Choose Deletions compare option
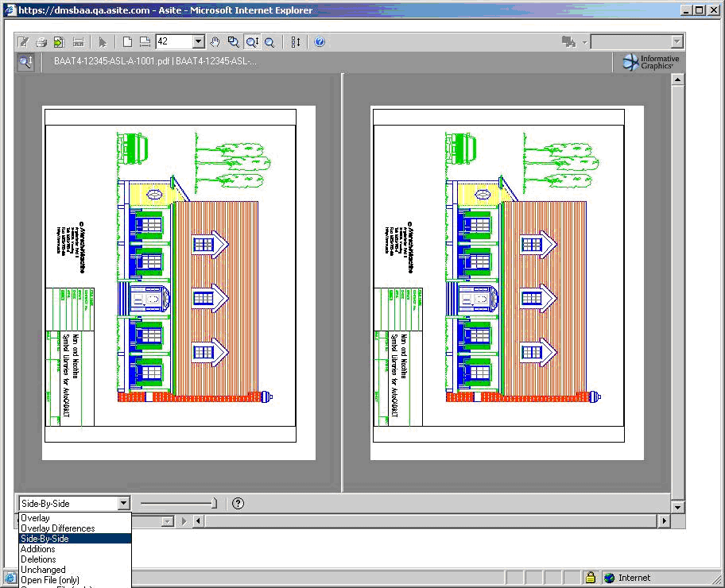This screenshot has width=725, height=588. (75, 559)
